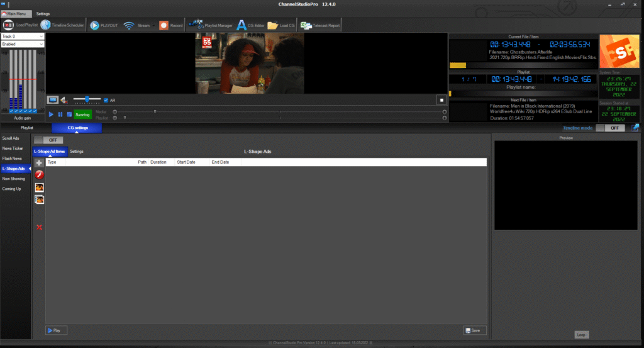Click the Media seek slider handle
The image size is (644, 348).
pos(155,111)
